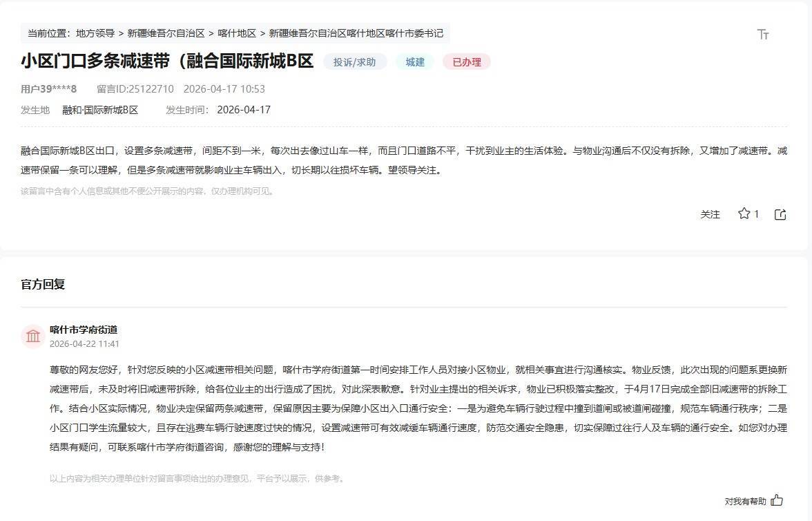Click the post title 小区门口多条减速带
This screenshot has width=812, height=521.
click(x=167, y=61)
